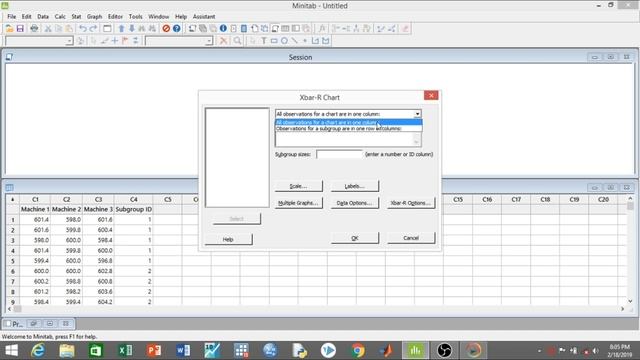
Task: Click the crosshair plus icon in the lower toolbar
Action: tap(115, 41)
